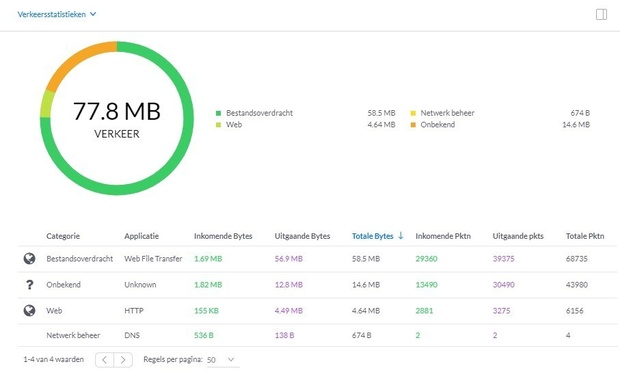This screenshot has width=620, height=388.
Task: Click the 68735 total packets value
Action: point(577,259)
